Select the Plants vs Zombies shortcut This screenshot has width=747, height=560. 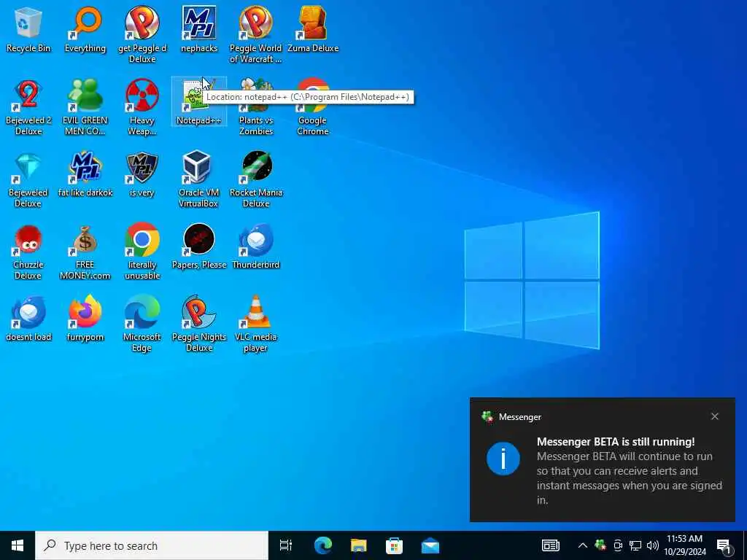[x=256, y=106]
